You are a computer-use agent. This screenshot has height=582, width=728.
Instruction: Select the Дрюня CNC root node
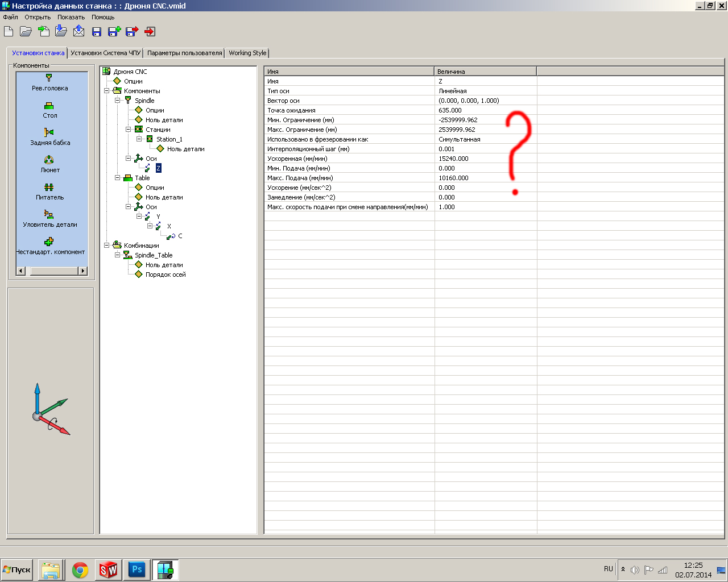click(130, 72)
